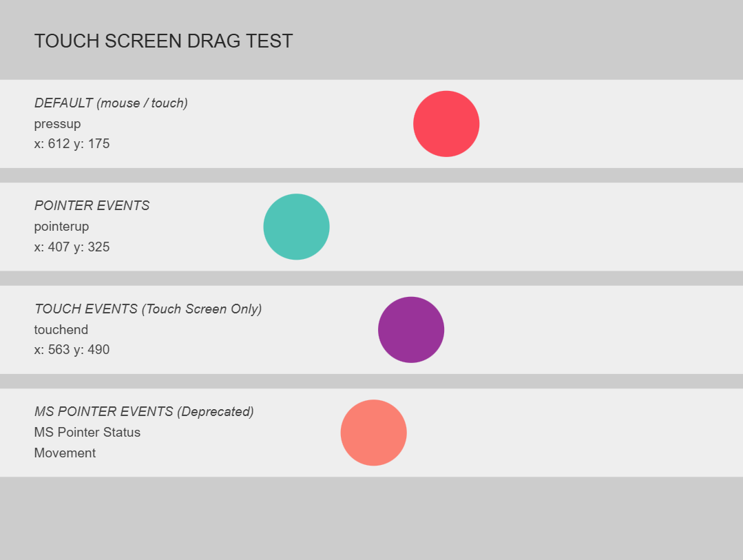Click the TOUCH EVENTS (Touch Screen Only) label
Viewport: 743px width, 560px height.
tap(148, 309)
